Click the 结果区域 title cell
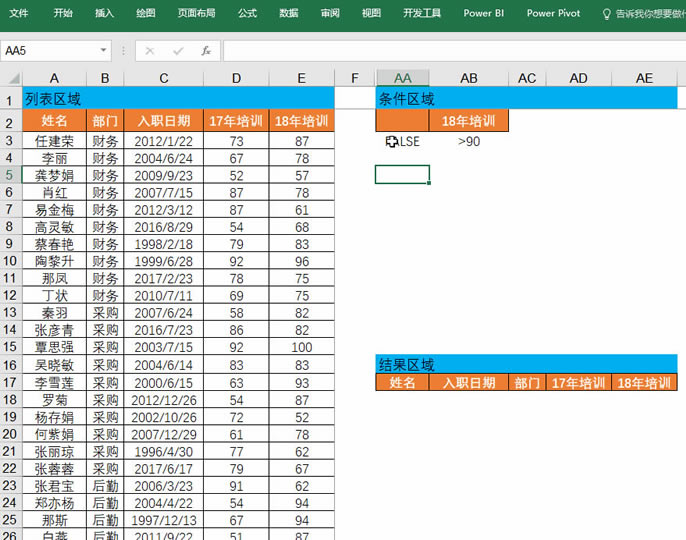This screenshot has width=686, height=540. point(526,364)
